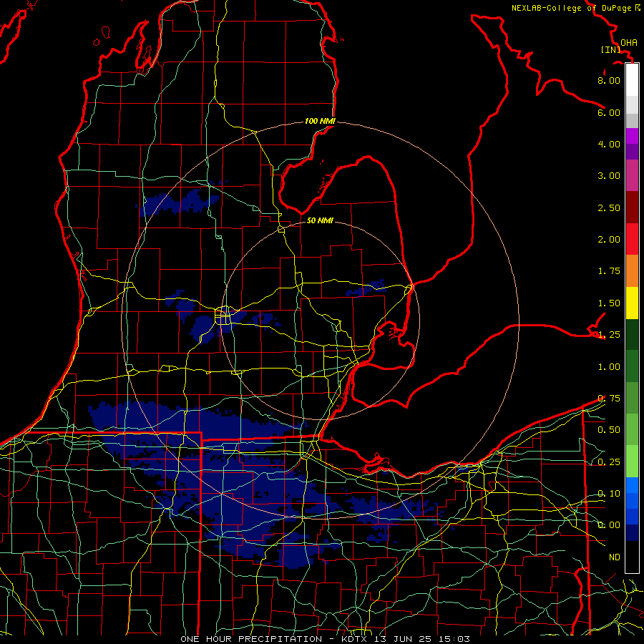
Task: Click the 1.75 legend value
Action: pos(609,271)
